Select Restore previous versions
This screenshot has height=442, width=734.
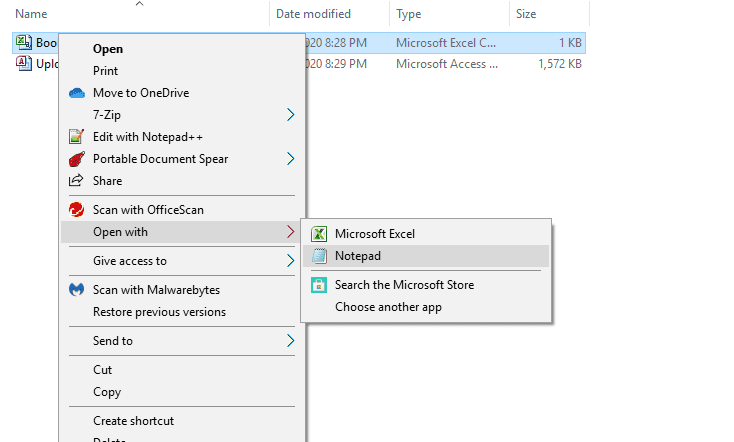coord(183,312)
